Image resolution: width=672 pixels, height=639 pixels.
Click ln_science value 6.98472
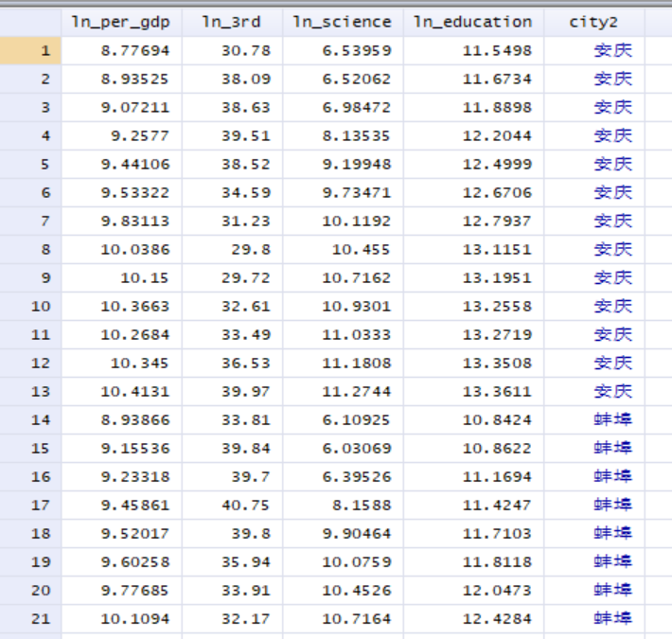357,107
